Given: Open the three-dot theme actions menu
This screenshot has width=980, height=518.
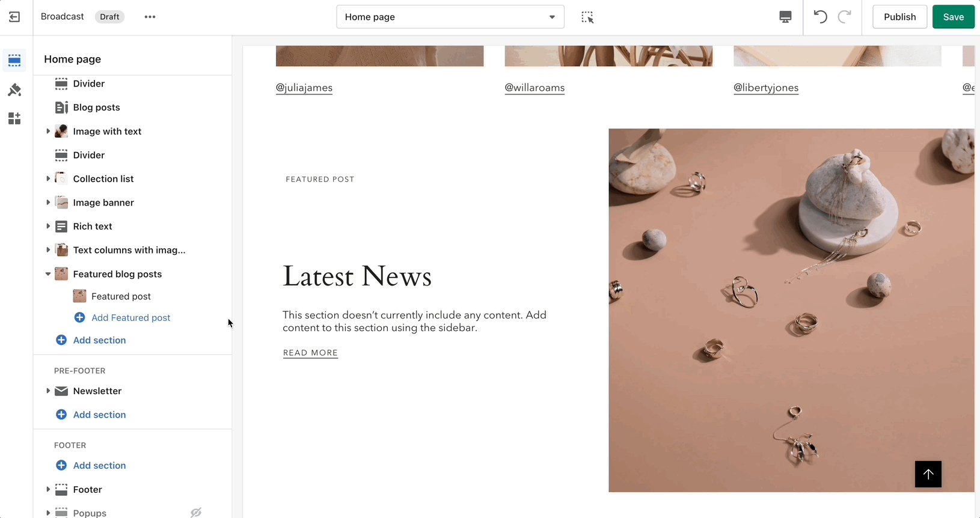Looking at the screenshot, I should click(150, 17).
